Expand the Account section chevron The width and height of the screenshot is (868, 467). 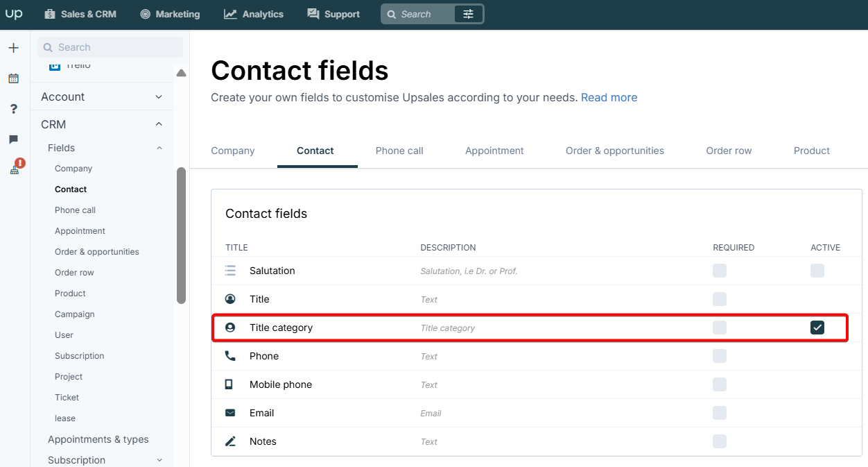[x=159, y=97]
